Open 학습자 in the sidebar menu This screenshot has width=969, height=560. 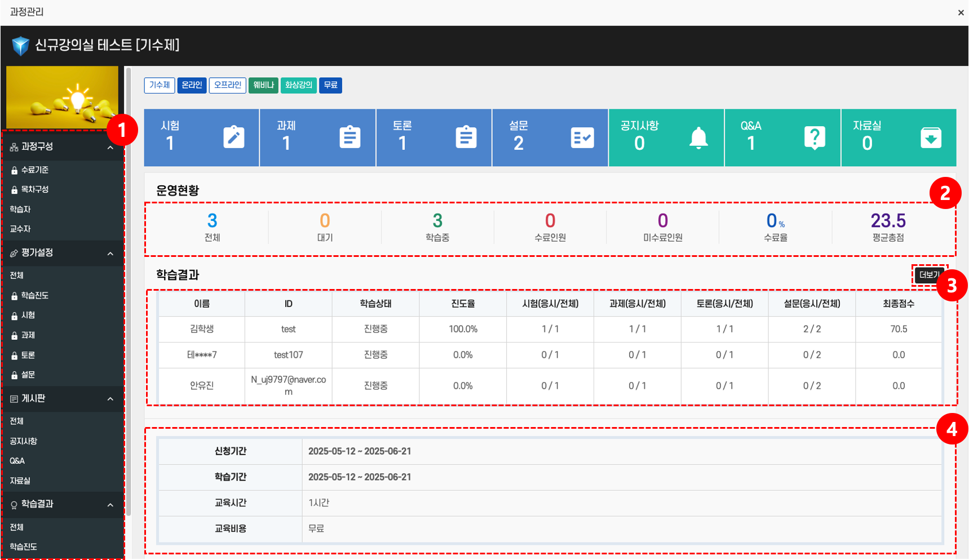click(20, 209)
